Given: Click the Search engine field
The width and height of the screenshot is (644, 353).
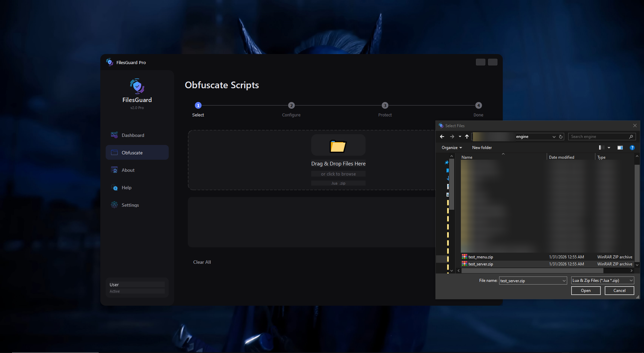Looking at the screenshot, I should 599,137.
